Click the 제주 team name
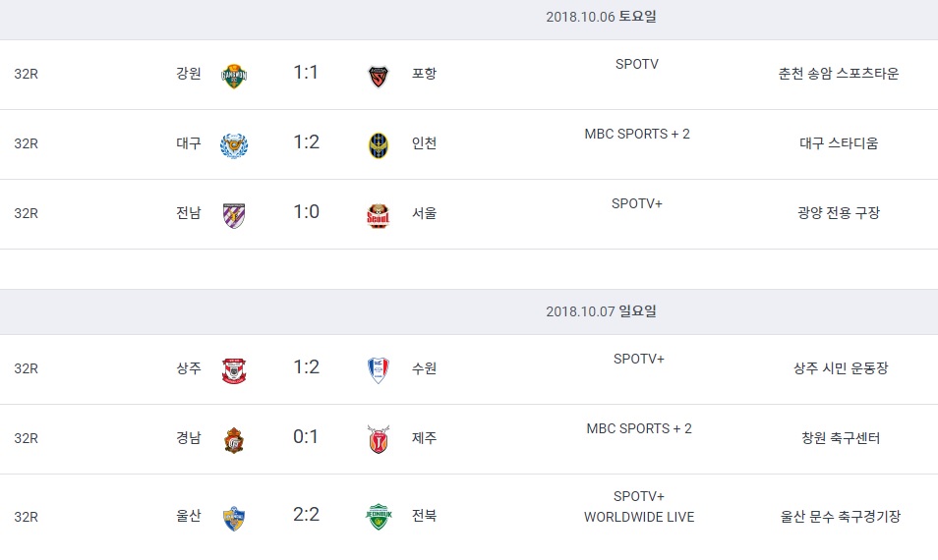This screenshot has height=560, width=938. tap(424, 437)
